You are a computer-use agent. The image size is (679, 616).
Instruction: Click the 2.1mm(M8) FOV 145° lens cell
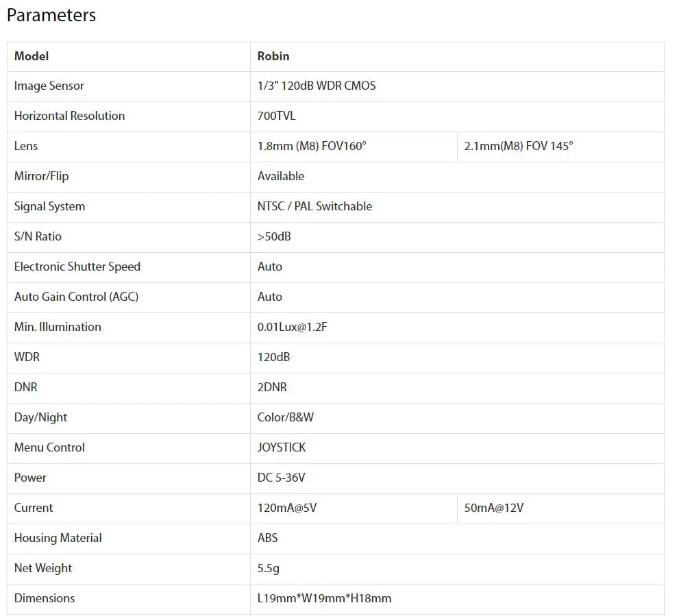pos(560,147)
